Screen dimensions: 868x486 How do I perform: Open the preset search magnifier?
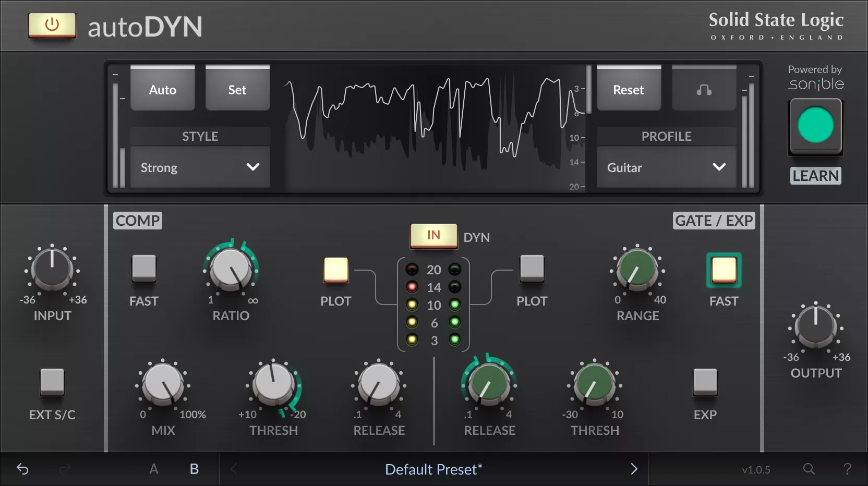point(808,469)
